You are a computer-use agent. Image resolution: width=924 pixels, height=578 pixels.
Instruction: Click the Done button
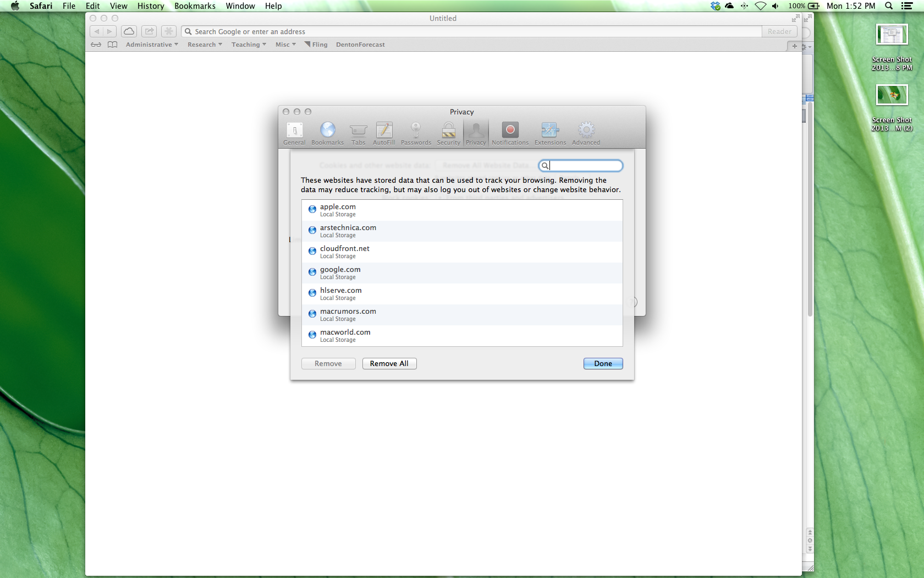click(x=603, y=364)
